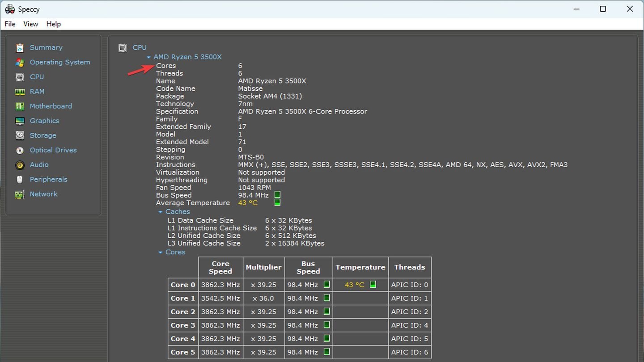Image resolution: width=644 pixels, height=362 pixels.
Task: Open the File menu
Action: (10, 24)
